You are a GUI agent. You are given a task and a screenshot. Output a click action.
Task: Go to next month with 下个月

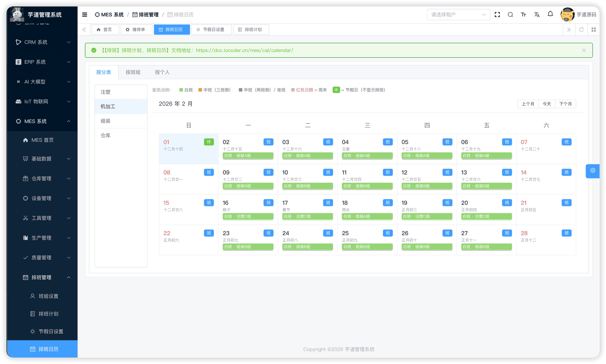pos(565,104)
